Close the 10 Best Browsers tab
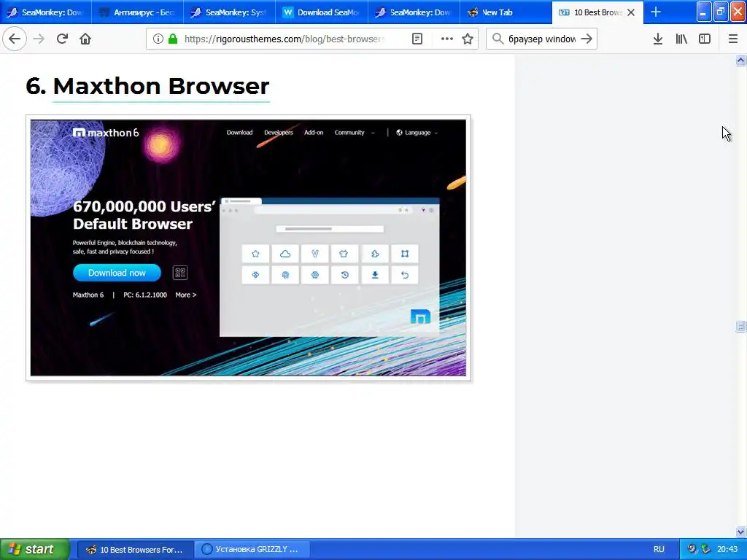Image resolution: width=747 pixels, height=560 pixels. click(631, 12)
